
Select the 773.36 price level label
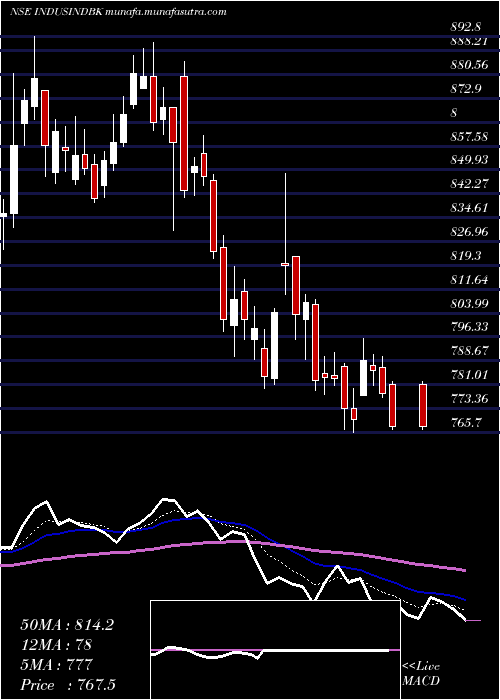[469, 398]
